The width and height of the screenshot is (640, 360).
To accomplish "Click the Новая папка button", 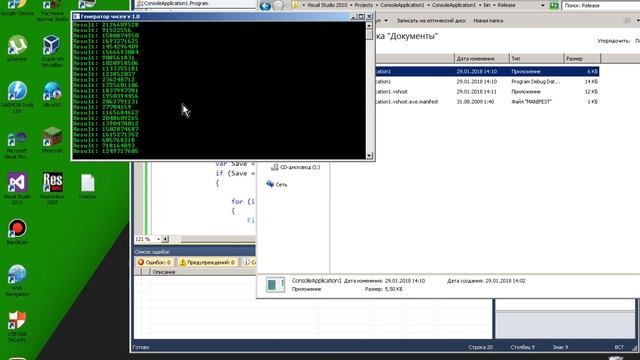I will coord(488,20).
